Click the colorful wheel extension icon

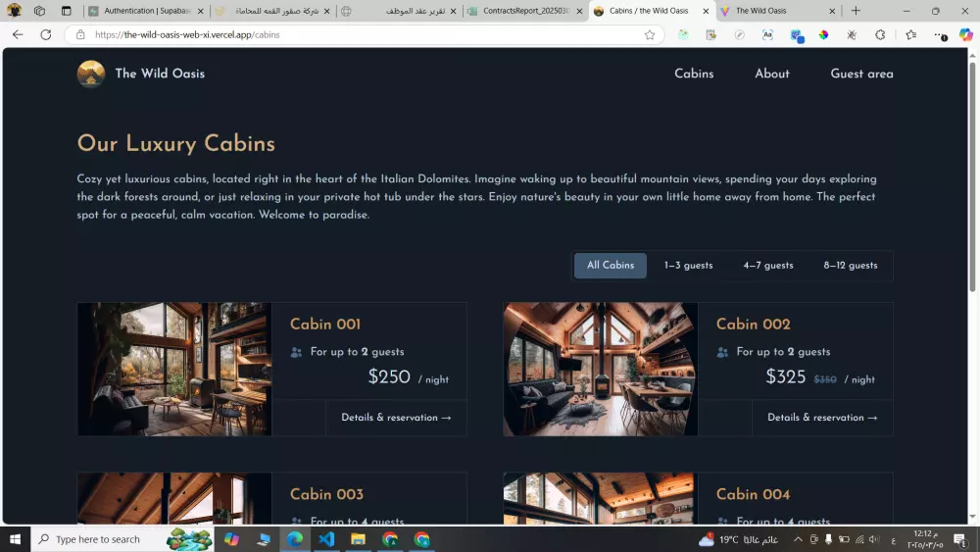click(x=824, y=35)
